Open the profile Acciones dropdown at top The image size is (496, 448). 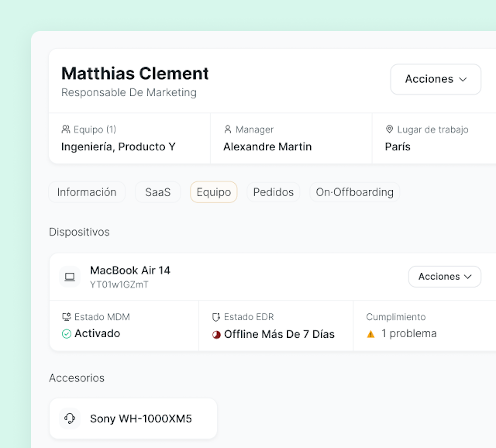click(435, 79)
